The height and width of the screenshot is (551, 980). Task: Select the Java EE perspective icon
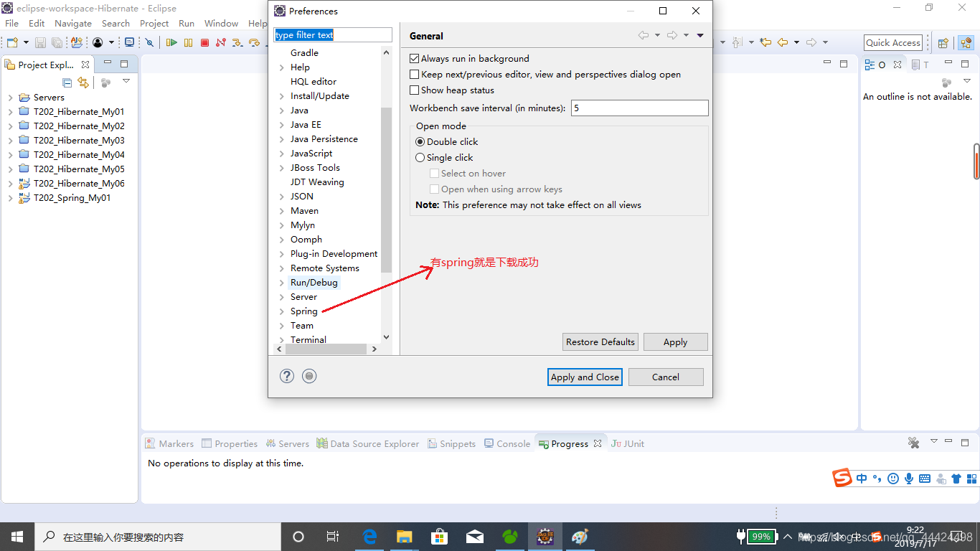click(966, 42)
